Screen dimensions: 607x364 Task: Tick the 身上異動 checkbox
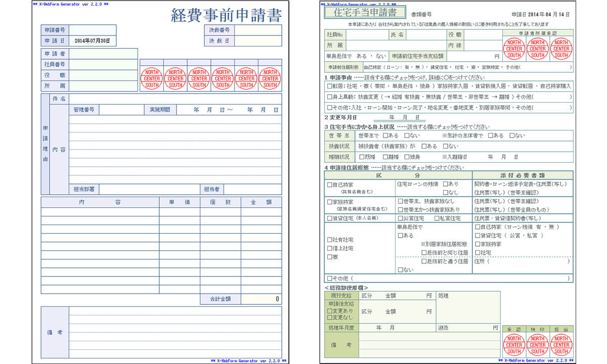(x=330, y=97)
